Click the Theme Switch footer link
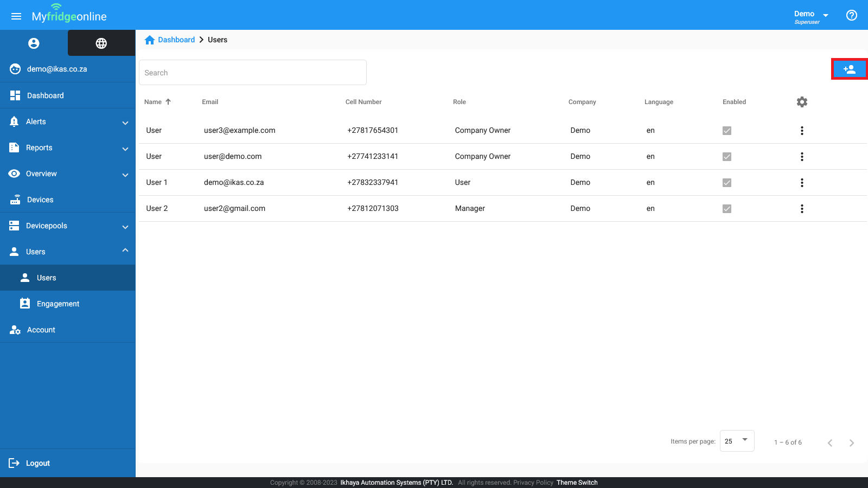This screenshot has height=488, width=868. tap(577, 483)
